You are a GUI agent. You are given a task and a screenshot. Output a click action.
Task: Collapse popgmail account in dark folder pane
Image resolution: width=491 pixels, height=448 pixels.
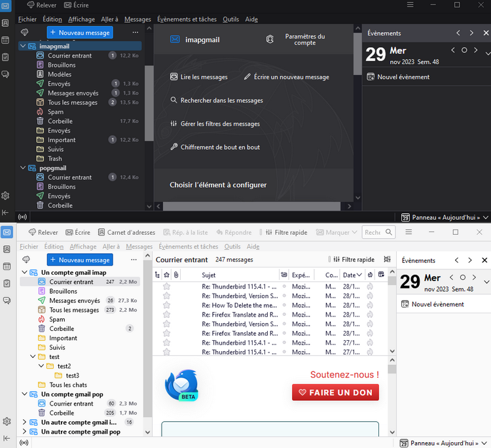pyautogui.click(x=22, y=167)
